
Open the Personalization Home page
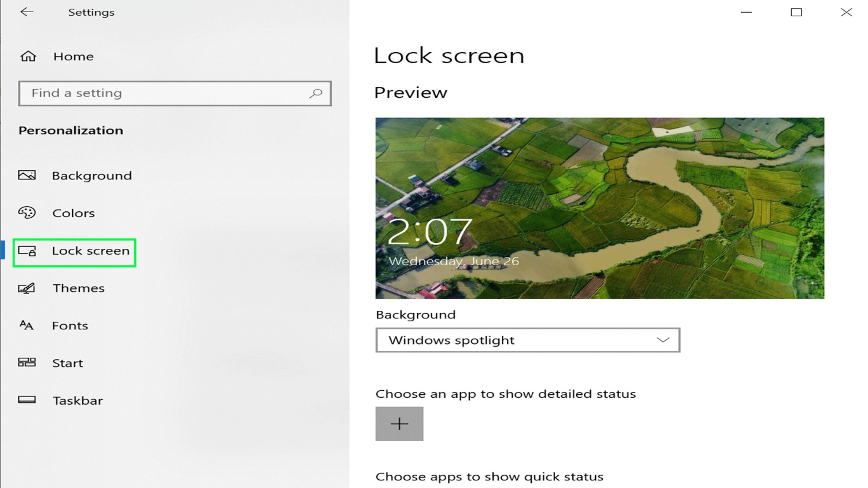click(73, 56)
